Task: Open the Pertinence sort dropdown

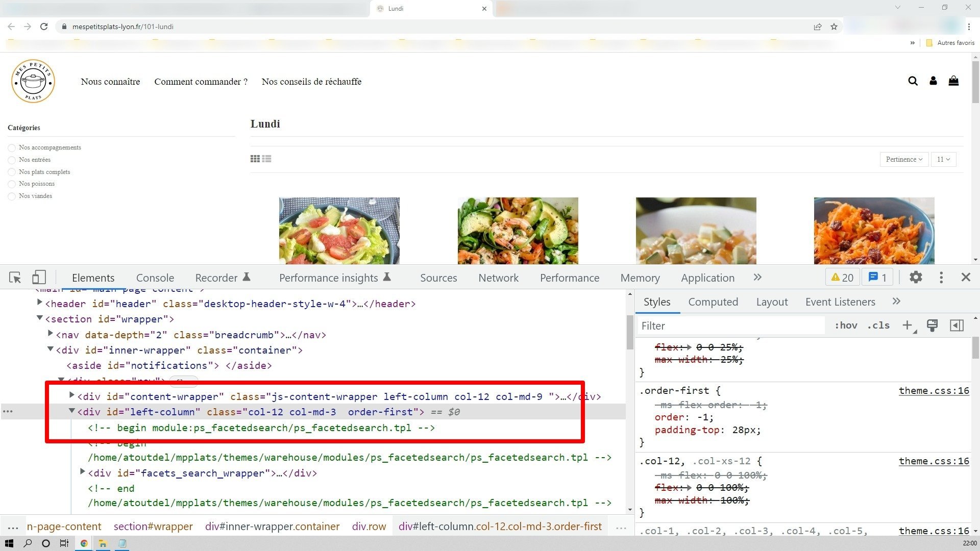Action: click(904, 159)
